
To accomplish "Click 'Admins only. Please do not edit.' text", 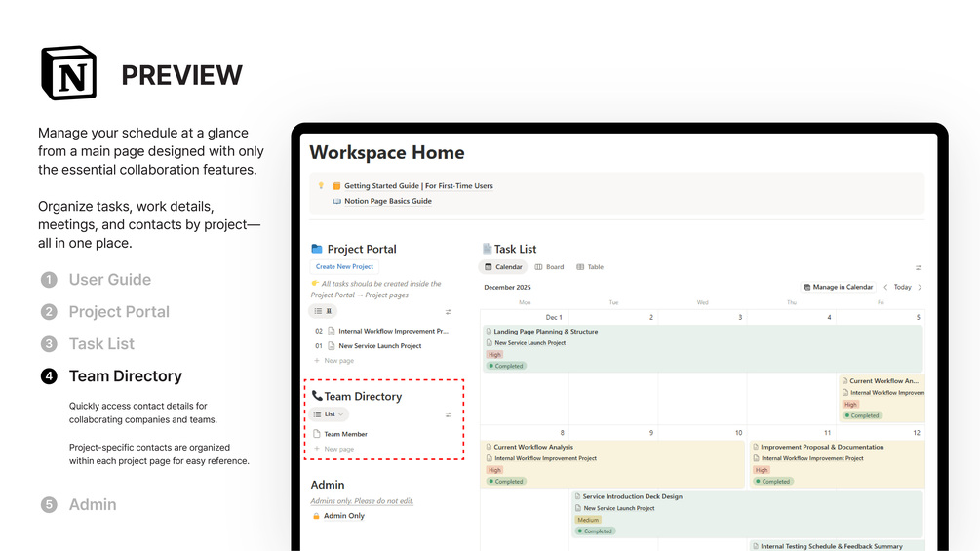I will click(x=362, y=501).
